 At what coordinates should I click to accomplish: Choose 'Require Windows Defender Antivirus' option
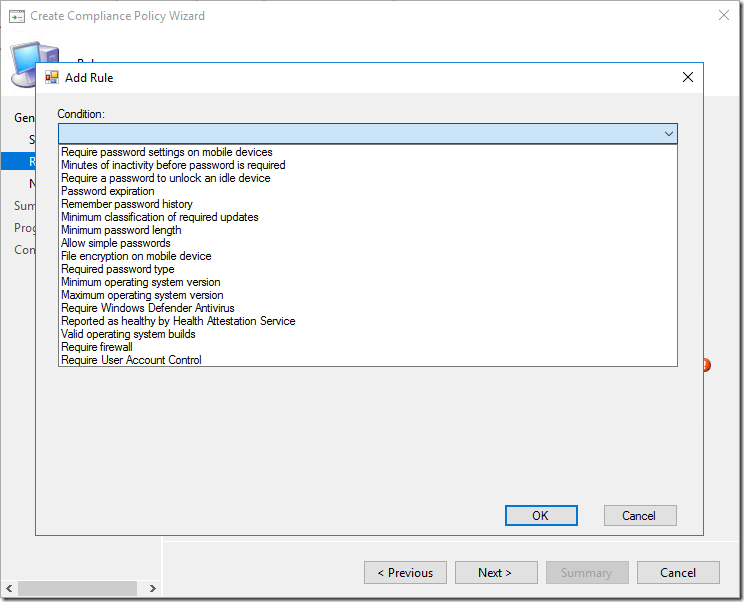[x=148, y=308]
